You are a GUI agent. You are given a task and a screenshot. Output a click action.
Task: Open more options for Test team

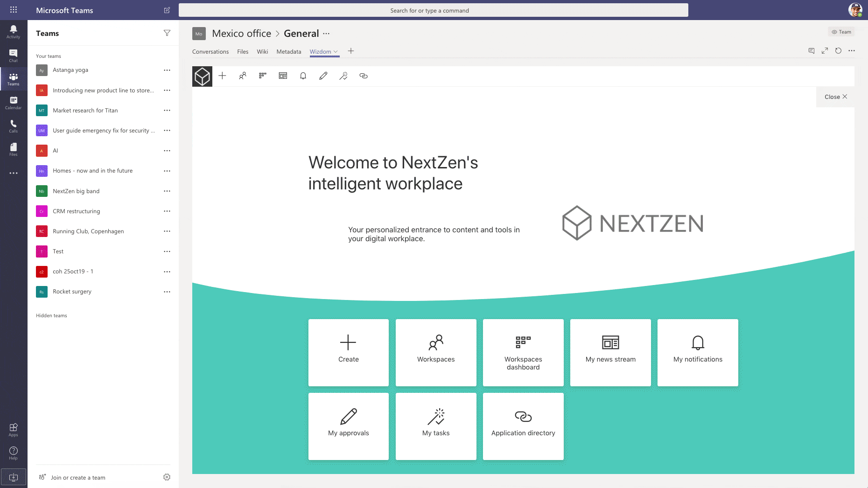click(167, 251)
